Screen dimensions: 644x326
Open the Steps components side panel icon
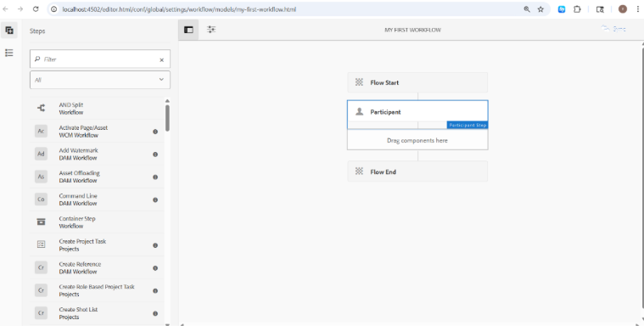pos(9,31)
